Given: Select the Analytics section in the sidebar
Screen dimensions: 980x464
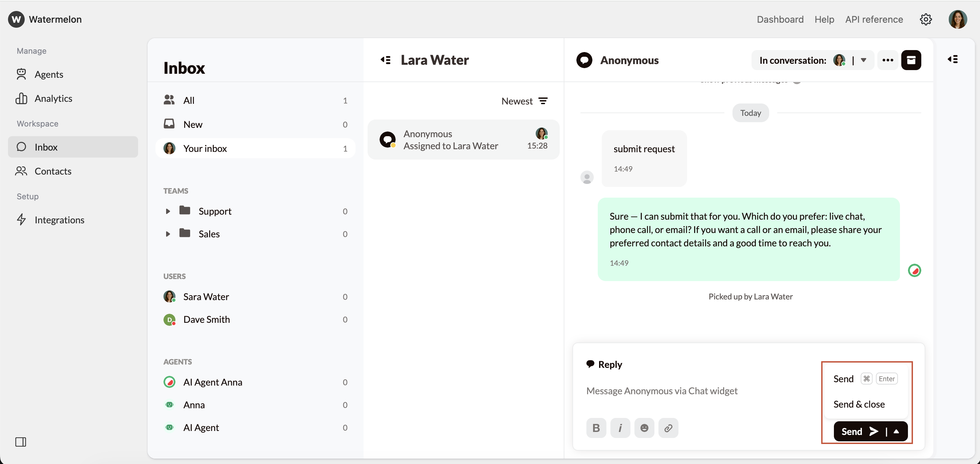Looking at the screenshot, I should click(x=53, y=98).
